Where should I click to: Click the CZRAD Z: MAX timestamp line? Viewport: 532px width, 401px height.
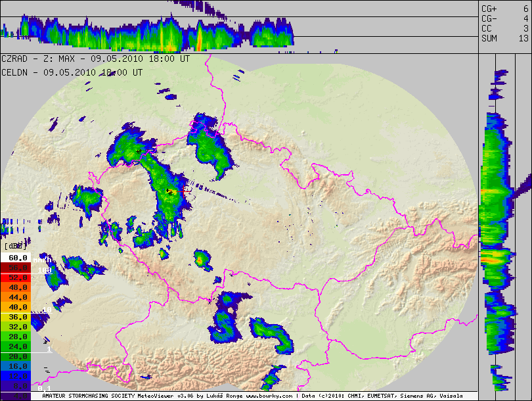coord(95,59)
